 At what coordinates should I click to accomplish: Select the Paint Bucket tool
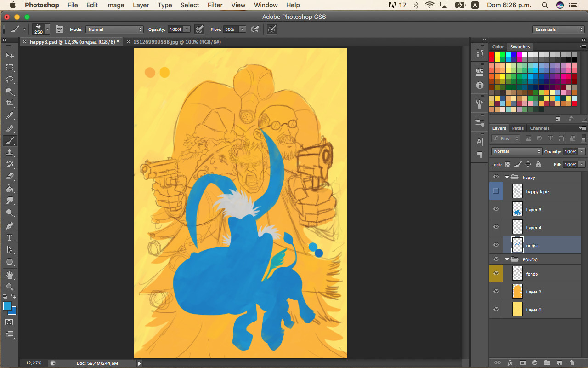coord(10,189)
